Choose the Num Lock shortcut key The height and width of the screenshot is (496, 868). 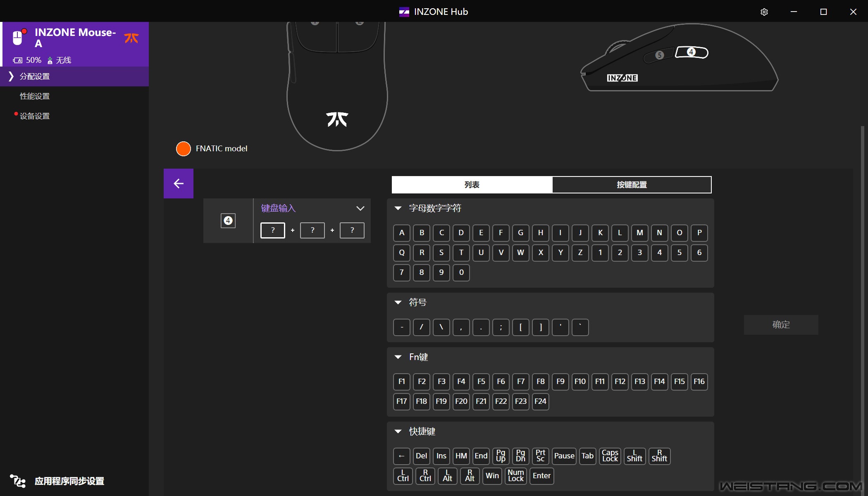(516, 476)
